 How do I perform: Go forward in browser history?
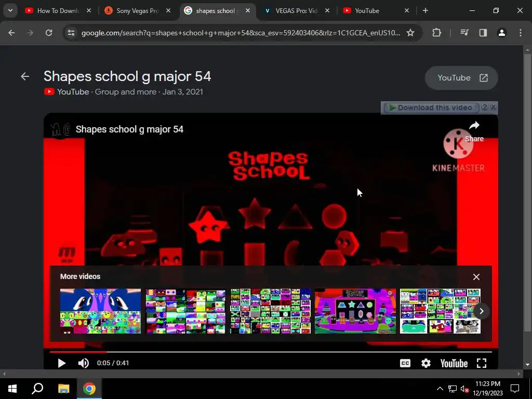pos(30,33)
